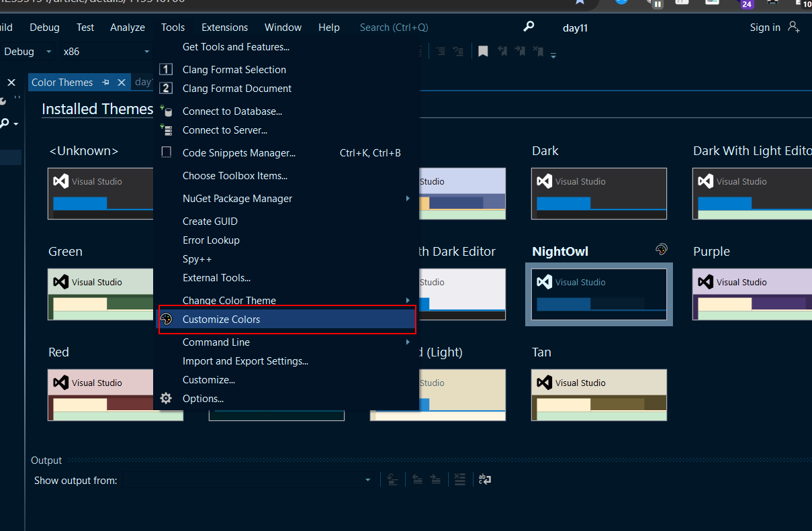Click Find Message in Code output icon
The height and width of the screenshot is (531, 812).
point(393,479)
